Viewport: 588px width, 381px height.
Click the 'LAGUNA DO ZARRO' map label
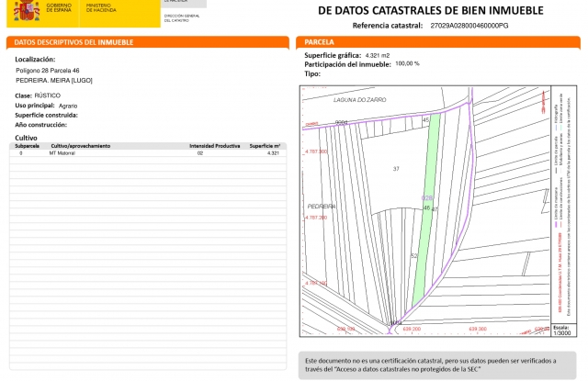359,100
